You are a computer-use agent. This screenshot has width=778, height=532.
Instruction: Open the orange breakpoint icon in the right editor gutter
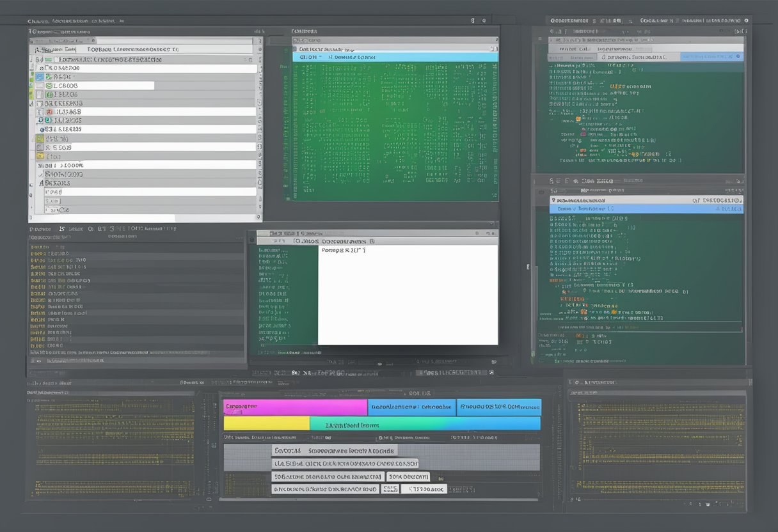[x=578, y=118]
